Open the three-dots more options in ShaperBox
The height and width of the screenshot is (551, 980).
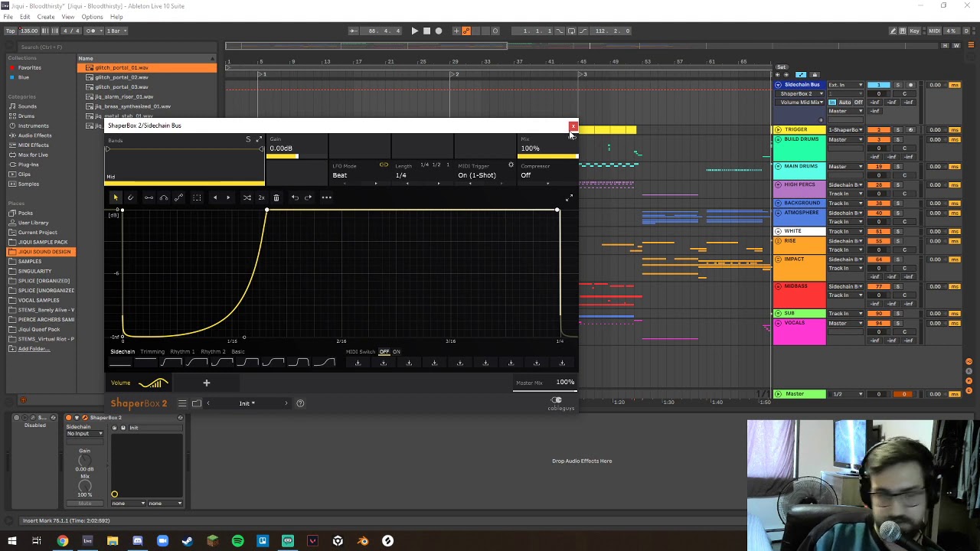(x=326, y=197)
